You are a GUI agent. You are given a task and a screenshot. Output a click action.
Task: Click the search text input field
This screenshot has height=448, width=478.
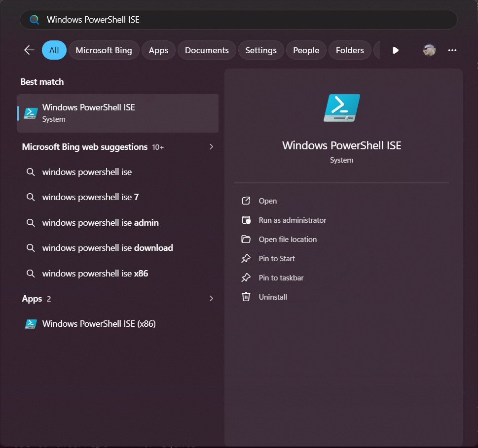[x=238, y=20]
